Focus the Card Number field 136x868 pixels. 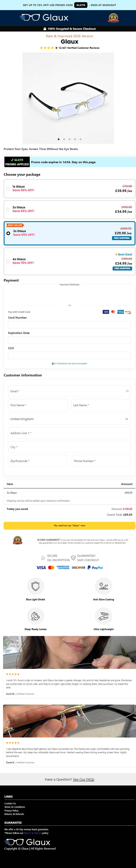click(x=69, y=325)
